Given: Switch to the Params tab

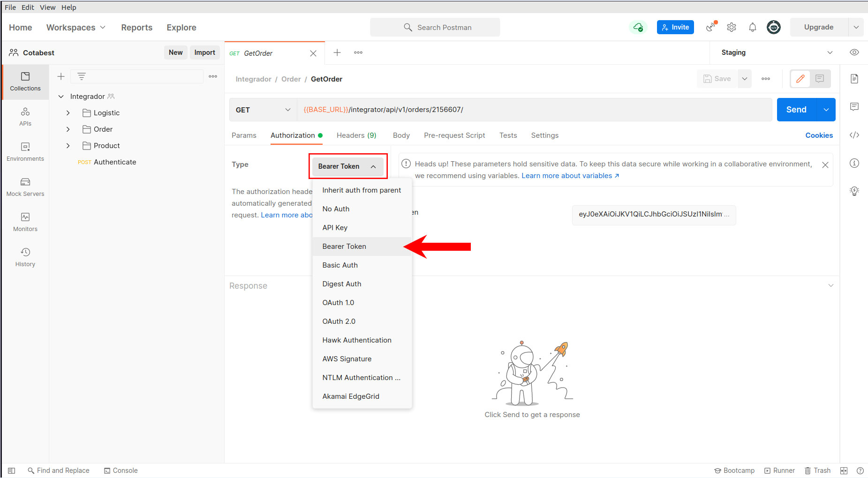Looking at the screenshot, I should 244,135.
